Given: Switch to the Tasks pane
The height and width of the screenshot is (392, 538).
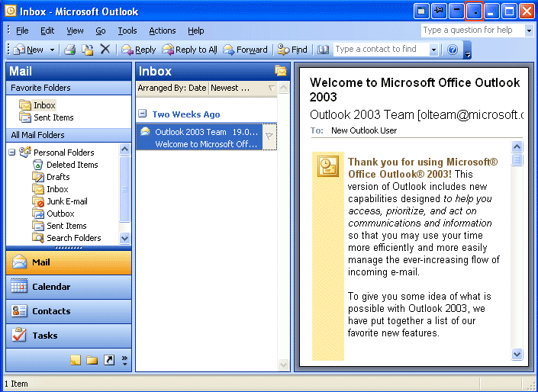Looking at the screenshot, I should pyautogui.click(x=69, y=336).
